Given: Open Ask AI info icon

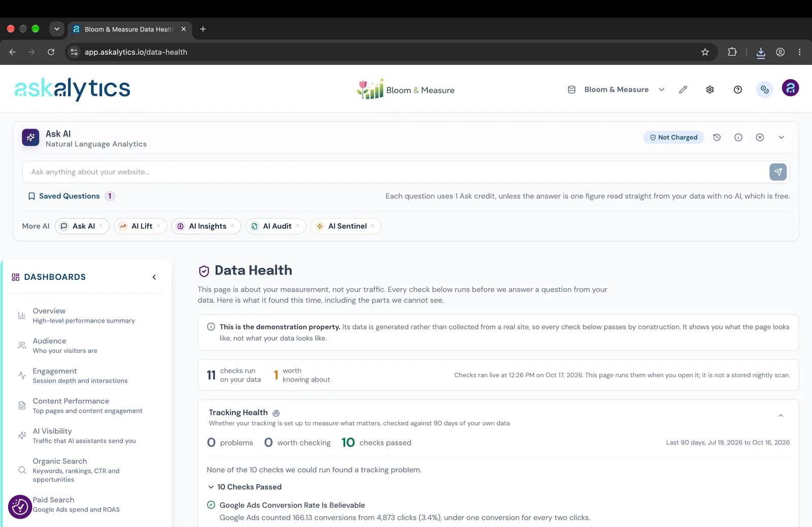Looking at the screenshot, I should pyautogui.click(x=738, y=137).
